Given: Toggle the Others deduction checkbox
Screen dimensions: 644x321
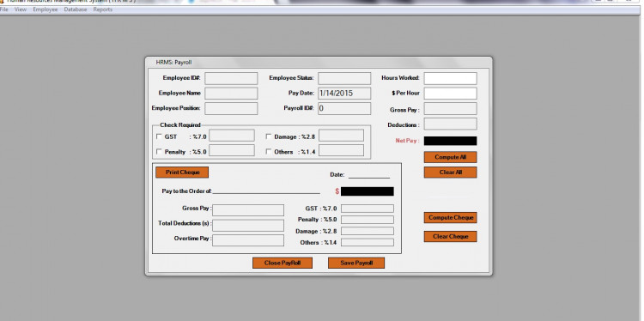Looking at the screenshot, I should (x=269, y=151).
